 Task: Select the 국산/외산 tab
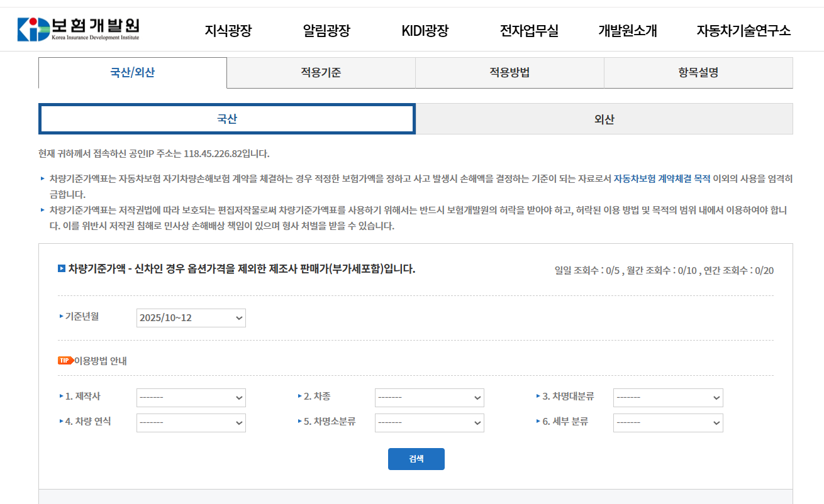coord(133,73)
